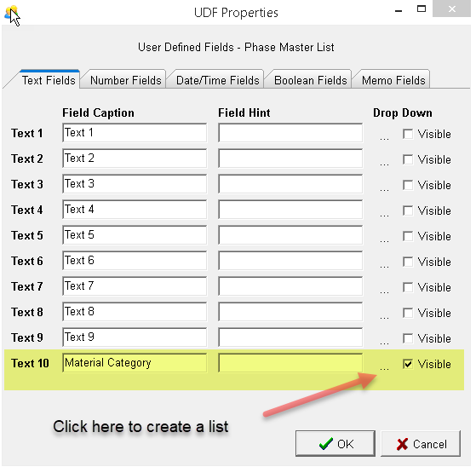The width and height of the screenshot is (476, 467).
Task: Confirm changes with the OK button
Action: point(335,444)
